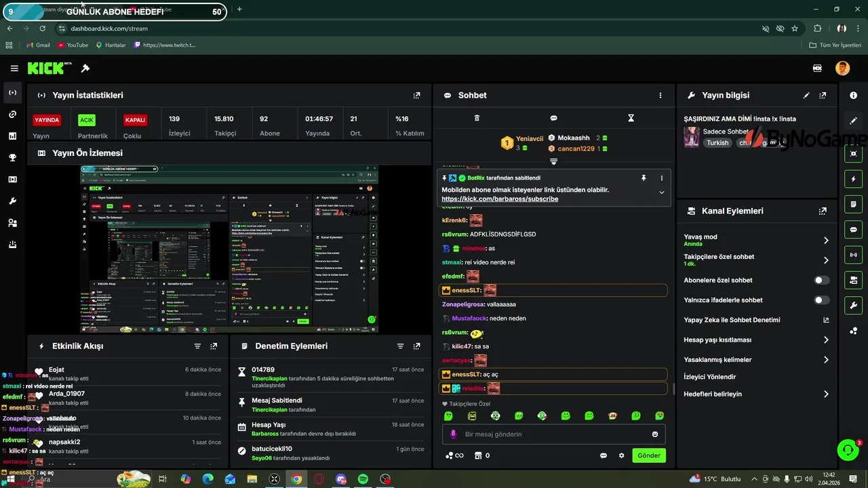
Task: Toggle Abonelere özel sohbet switch
Action: (822, 280)
